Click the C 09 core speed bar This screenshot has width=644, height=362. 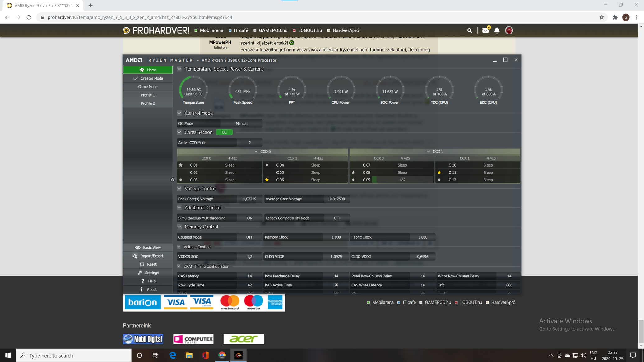tap(402, 180)
